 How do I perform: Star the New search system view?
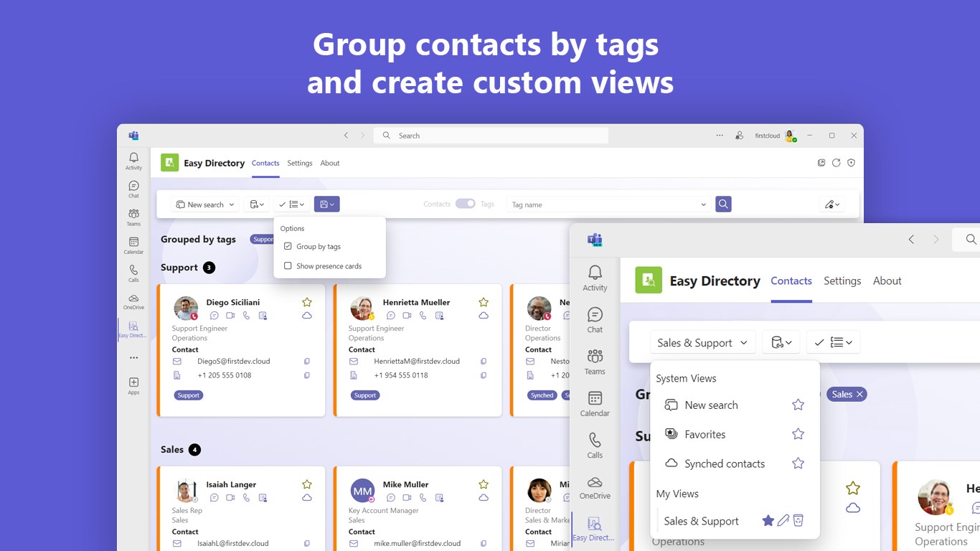pyautogui.click(x=798, y=405)
